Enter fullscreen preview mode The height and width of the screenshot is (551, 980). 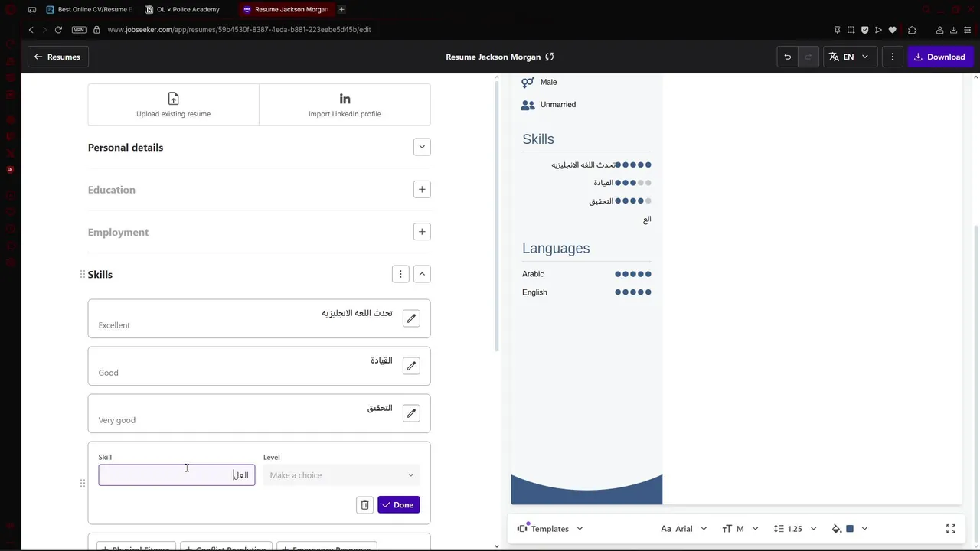pos(951,529)
